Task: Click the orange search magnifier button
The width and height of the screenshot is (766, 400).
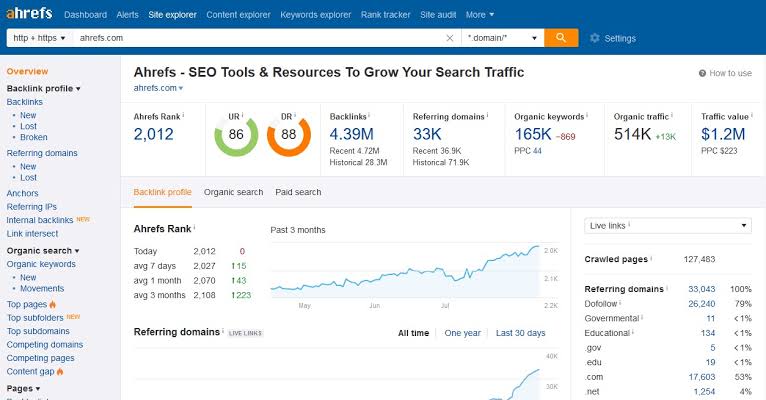Action: [x=561, y=38]
